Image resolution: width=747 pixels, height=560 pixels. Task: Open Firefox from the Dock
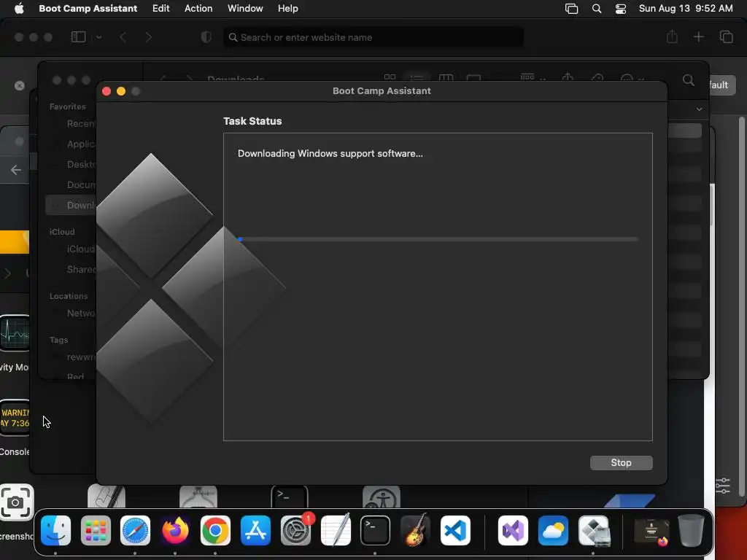coord(175,531)
